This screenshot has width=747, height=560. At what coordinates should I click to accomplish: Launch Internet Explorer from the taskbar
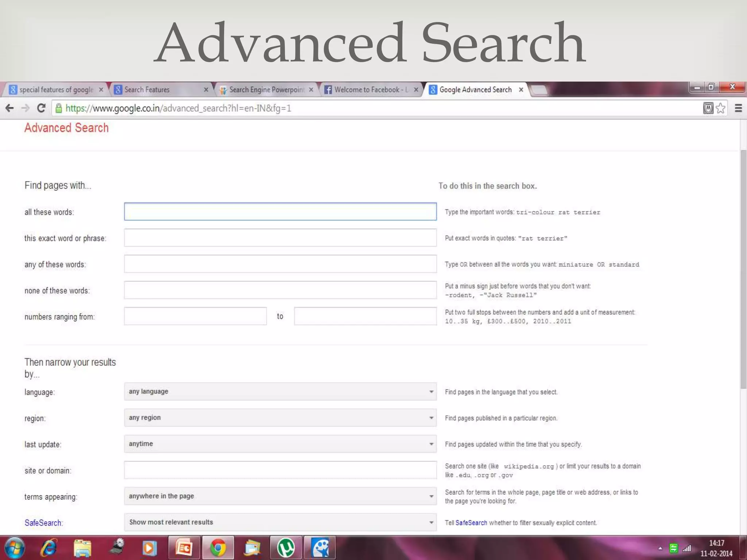[x=49, y=548]
